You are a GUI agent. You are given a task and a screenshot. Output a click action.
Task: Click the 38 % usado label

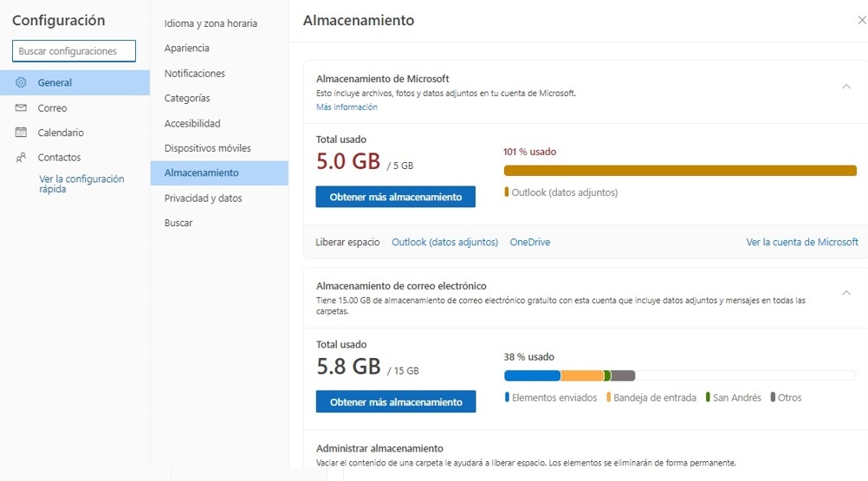[528, 357]
